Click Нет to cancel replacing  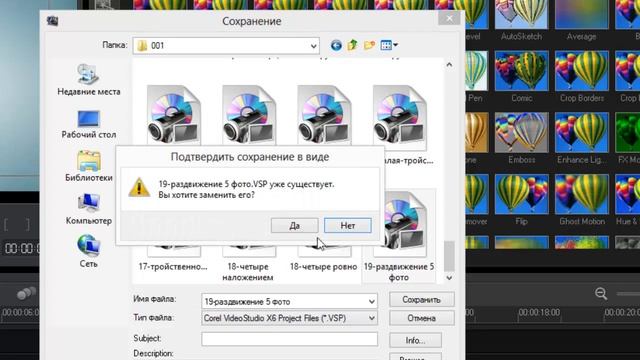pyautogui.click(x=348, y=225)
